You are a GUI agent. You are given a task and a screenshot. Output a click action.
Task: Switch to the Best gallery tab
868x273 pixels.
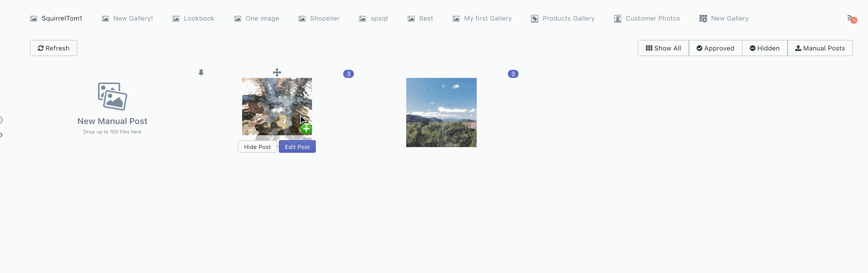pyautogui.click(x=420, y=18)
